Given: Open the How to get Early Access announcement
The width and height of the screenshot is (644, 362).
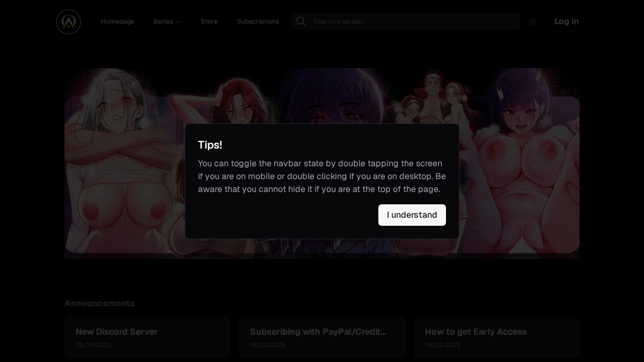Looking at the screenshot, I should 496,337.
